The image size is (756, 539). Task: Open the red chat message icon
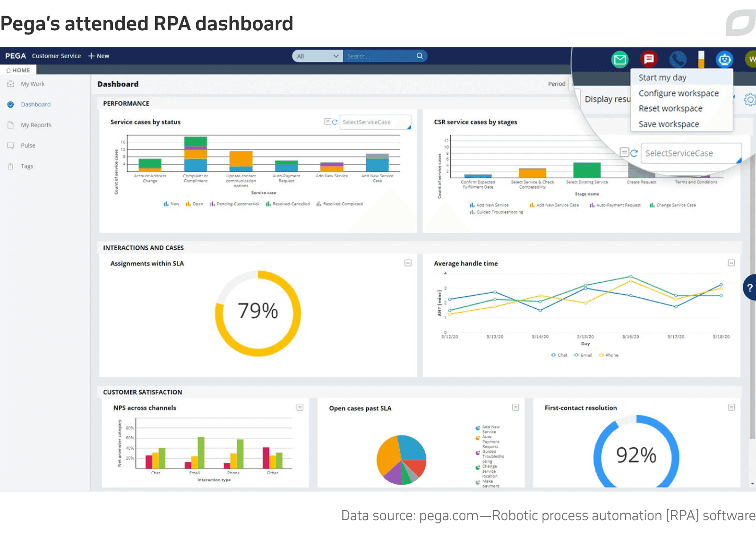pyautogui.click(x=649, y=59)
